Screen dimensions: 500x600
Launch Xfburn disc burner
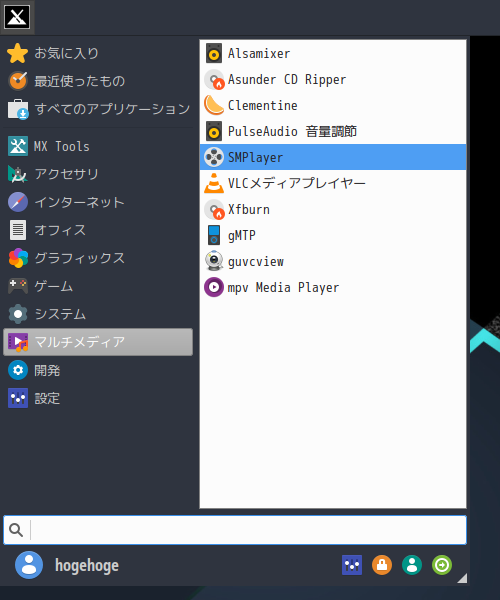[x=333, y=209]
